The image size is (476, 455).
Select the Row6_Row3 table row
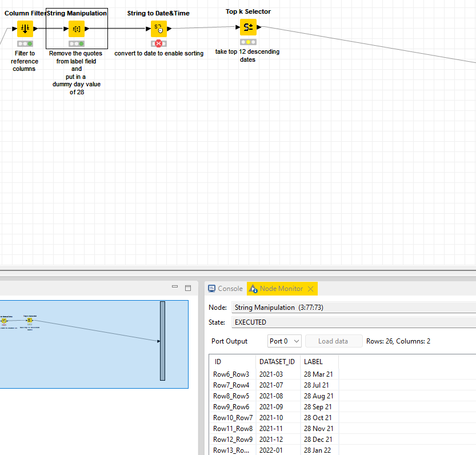tap(231, 374)
